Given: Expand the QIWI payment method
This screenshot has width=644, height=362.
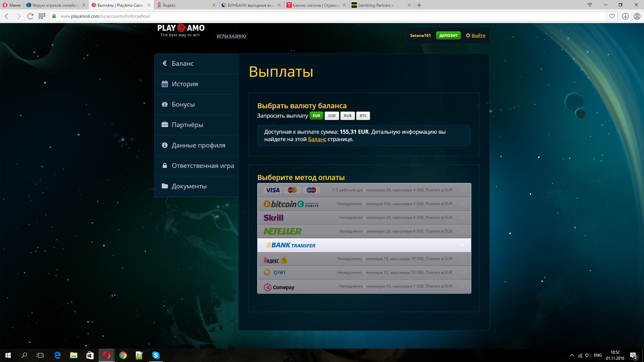Looking at the screenshot, I should click(364, 273).
